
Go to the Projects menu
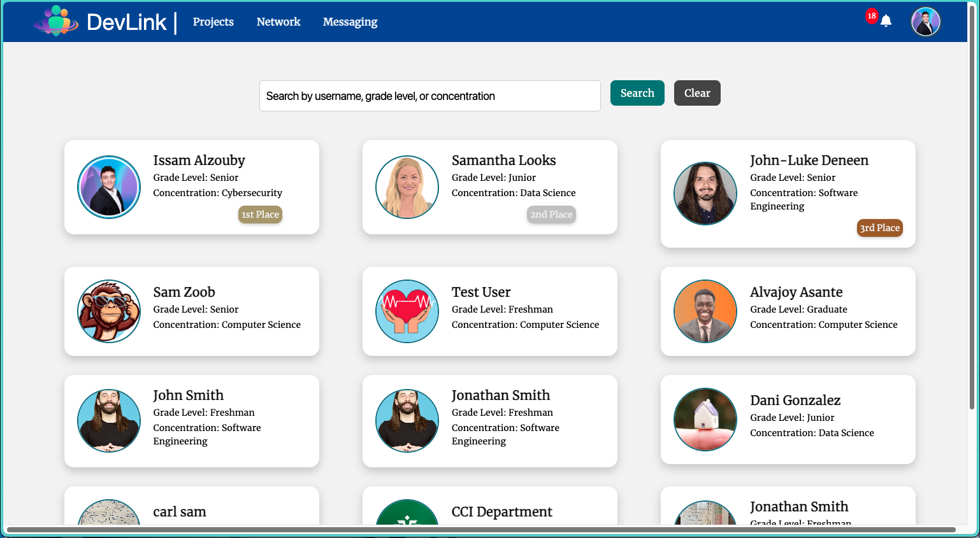pos(213,22)
